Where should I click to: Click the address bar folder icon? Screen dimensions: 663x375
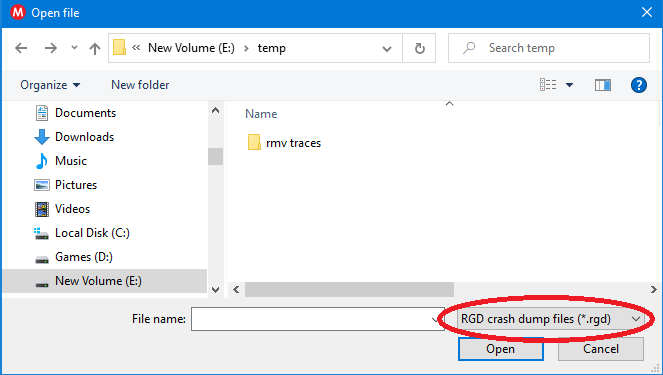coord(119,47)
